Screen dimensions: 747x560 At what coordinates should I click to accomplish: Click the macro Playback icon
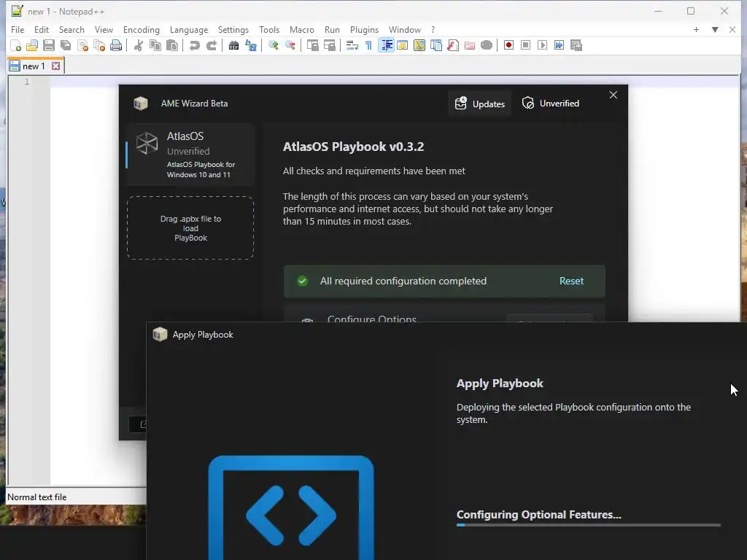click(542, 45)
